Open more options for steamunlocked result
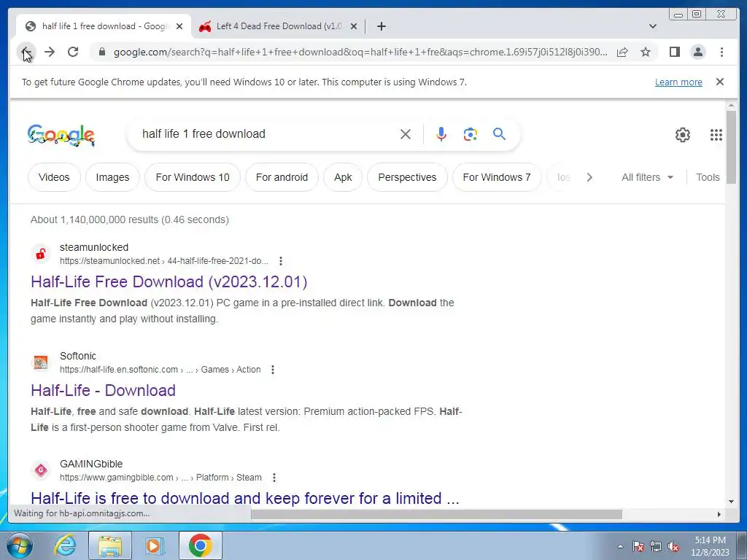 point(281,261)
